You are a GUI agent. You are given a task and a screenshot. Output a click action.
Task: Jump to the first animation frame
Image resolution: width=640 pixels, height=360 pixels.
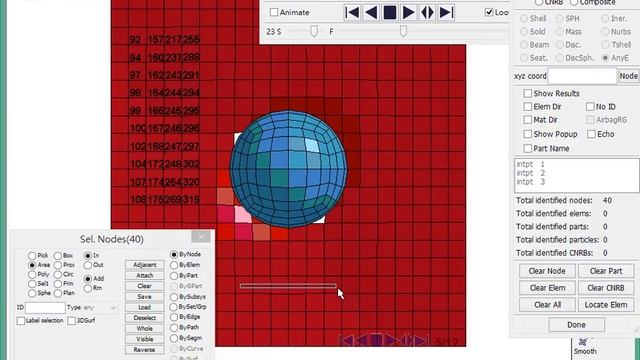tap(352, 13)
